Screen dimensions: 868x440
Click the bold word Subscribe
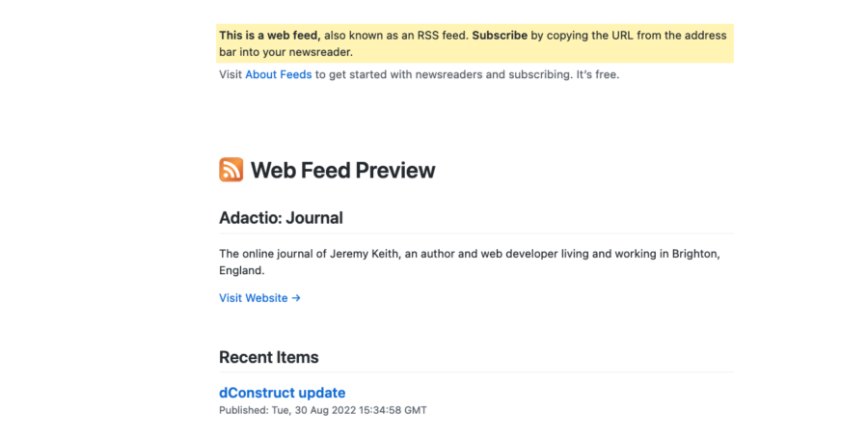point(500,36)
